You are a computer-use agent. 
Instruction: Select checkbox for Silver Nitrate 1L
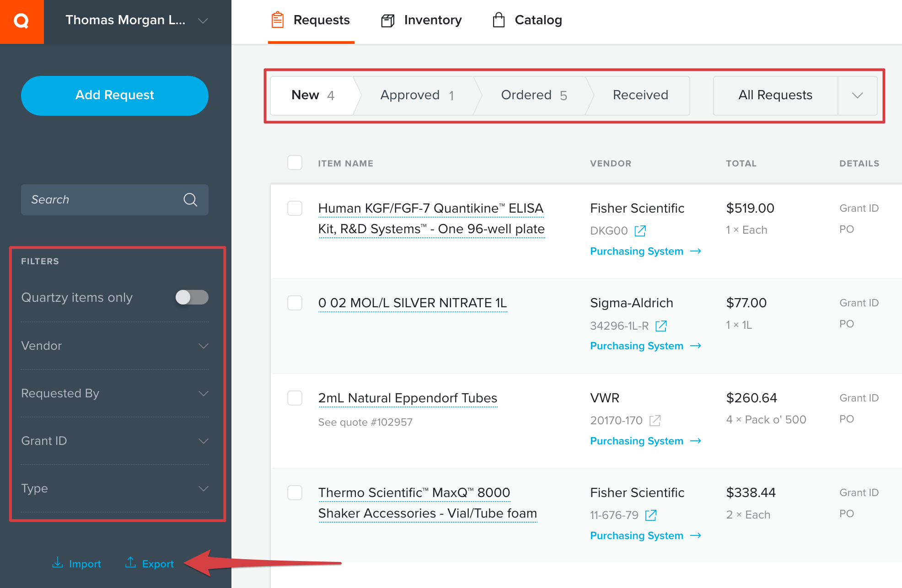pyautogui.click(x=295, y=303)
